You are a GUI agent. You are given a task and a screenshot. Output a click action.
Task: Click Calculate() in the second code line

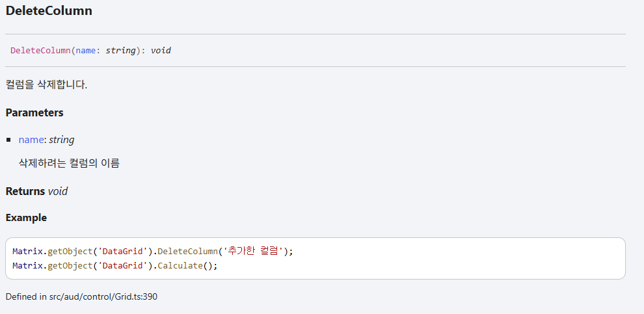185,265
